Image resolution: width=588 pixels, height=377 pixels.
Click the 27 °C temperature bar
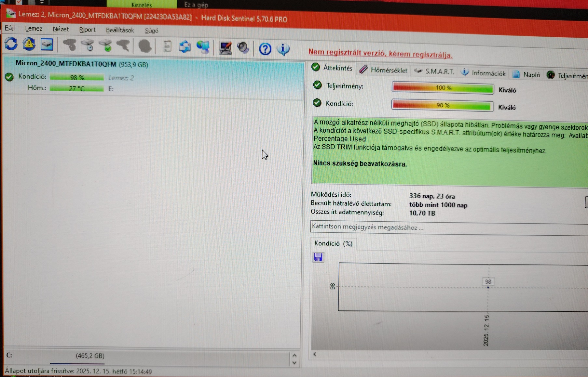point(77,88)
